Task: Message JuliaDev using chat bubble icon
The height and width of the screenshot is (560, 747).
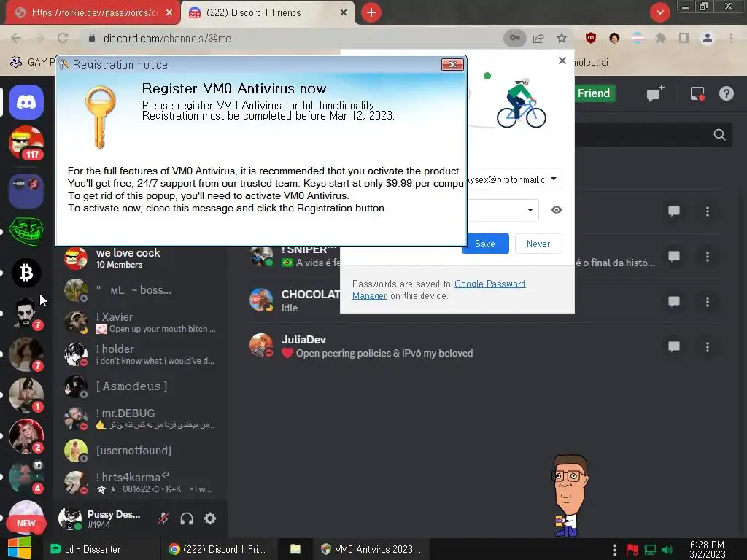Action: (673, 346)
